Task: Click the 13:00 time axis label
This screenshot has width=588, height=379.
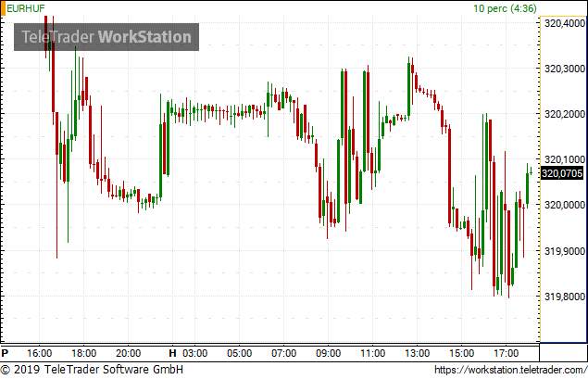Action: pos(417,353)
